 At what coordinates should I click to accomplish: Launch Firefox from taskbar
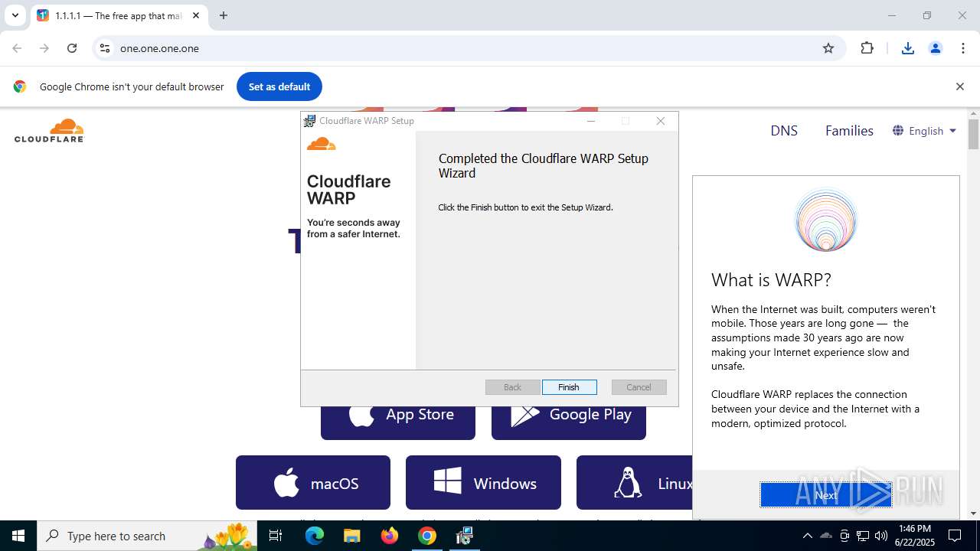(x=390, y=536)
